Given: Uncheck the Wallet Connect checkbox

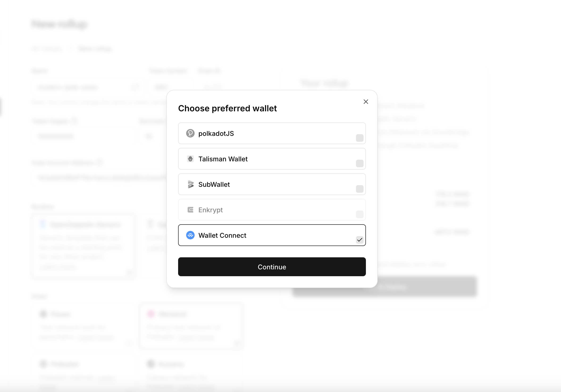Looking at the screenshot, I should [x=360, y=240].
